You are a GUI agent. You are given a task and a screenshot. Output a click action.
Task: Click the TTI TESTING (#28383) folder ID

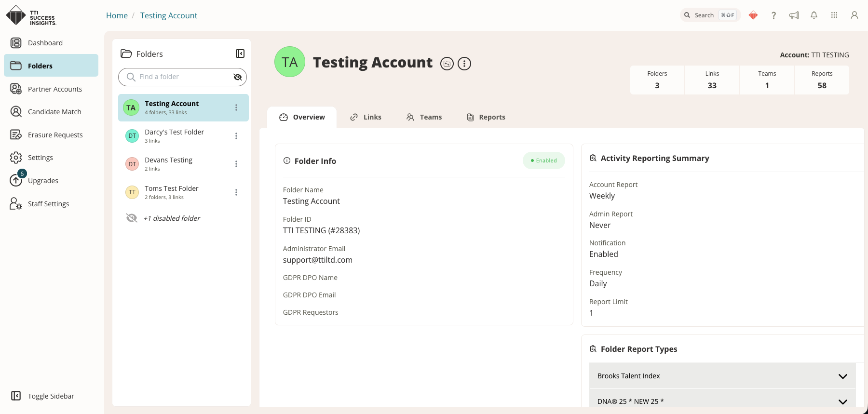point(322,230)
